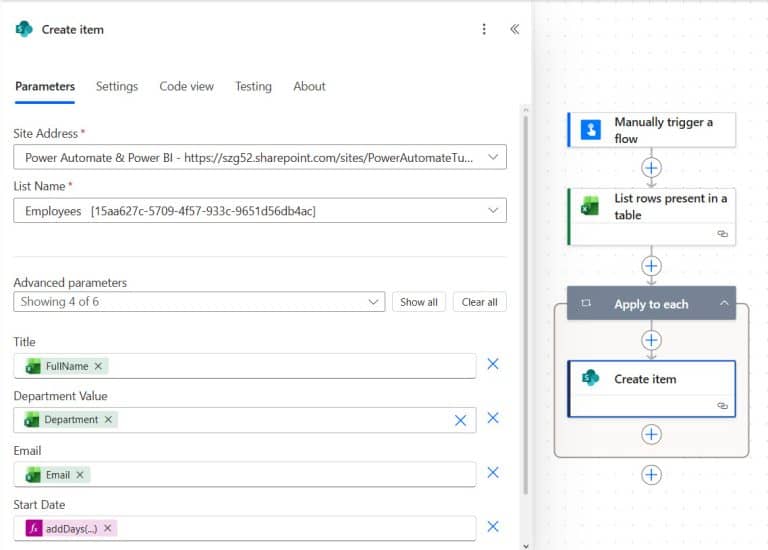This screenshot has width=768, height=550.
Task: Click the connection link icon on Create item card
Action: click(x=722, y=406)
